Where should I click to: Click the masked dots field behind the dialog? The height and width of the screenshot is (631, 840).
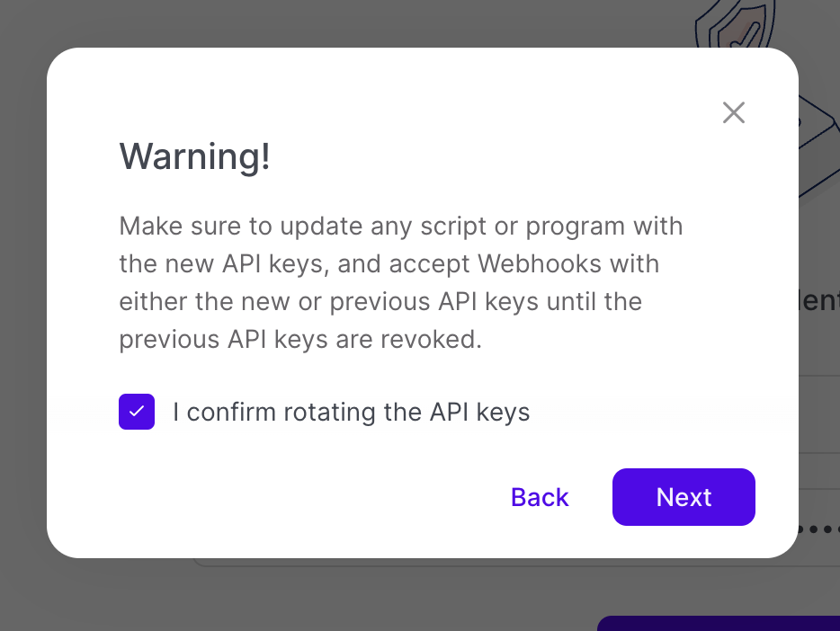point(818,529)
